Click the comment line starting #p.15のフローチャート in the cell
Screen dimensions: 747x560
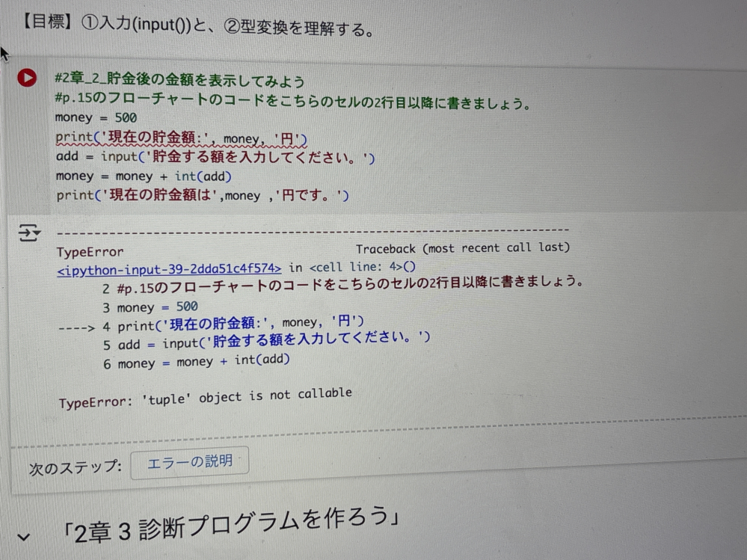click(293, 100)
